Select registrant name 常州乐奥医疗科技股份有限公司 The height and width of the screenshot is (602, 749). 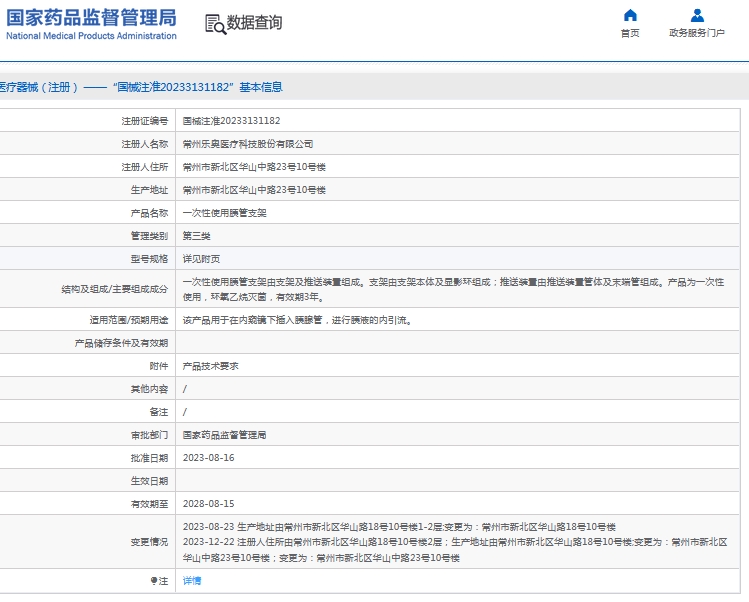click(x=248, y=144)
